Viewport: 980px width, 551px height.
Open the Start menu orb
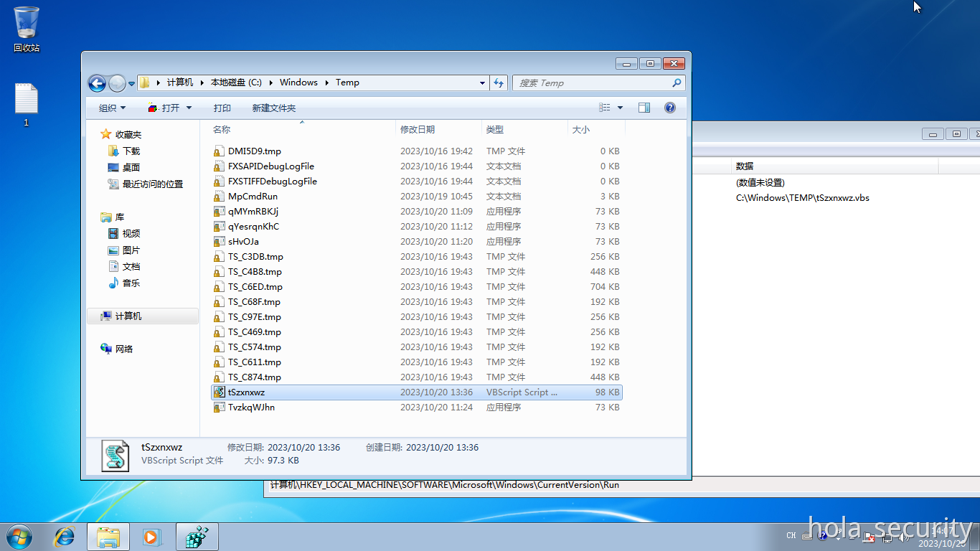[18, 536]
